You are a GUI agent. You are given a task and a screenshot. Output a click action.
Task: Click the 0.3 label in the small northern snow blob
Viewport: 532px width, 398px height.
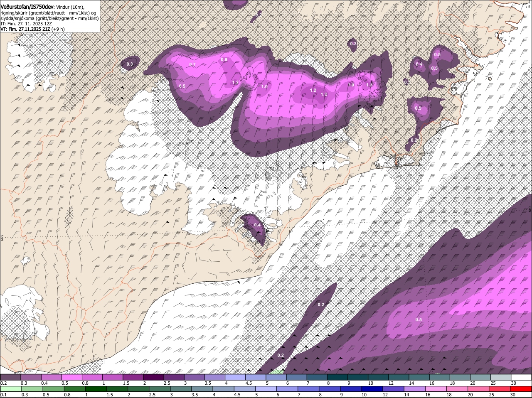click(x=353, y=44)
